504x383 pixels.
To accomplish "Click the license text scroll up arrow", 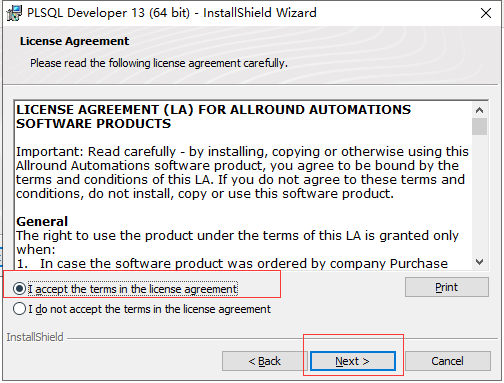I will (479, 110).
